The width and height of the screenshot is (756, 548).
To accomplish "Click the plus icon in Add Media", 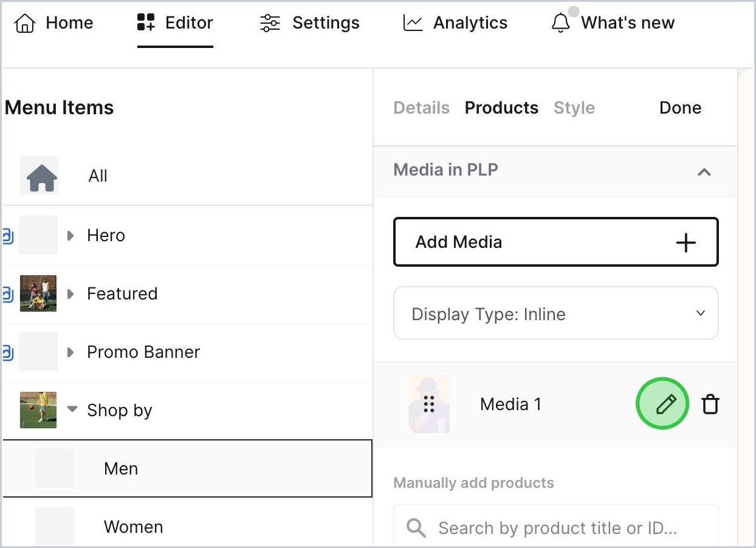I will [686, 242].
